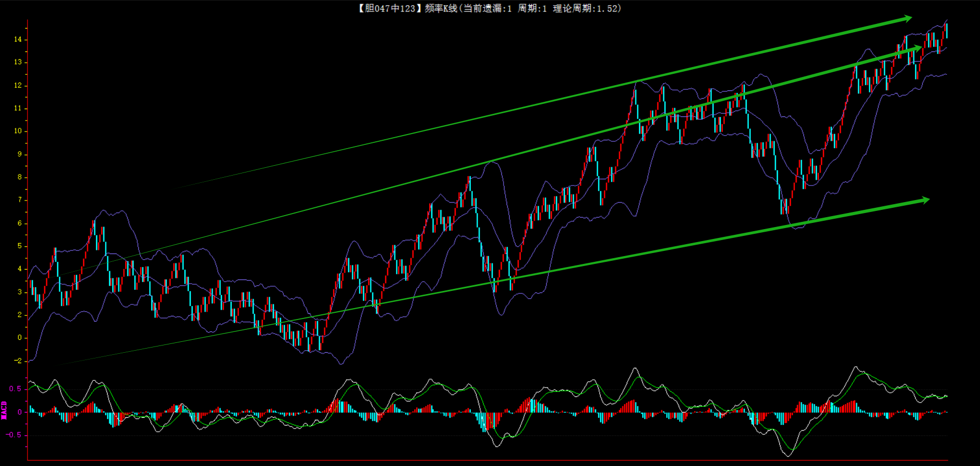Click the 频率K线 text in the title
Screen dimensions: 980x466
[x=441, y=8]
